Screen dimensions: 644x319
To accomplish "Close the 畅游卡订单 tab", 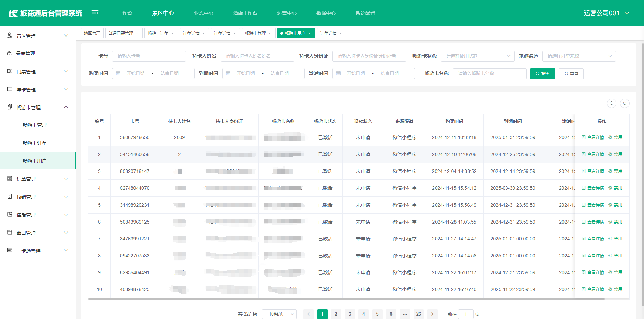I will 172,33.
